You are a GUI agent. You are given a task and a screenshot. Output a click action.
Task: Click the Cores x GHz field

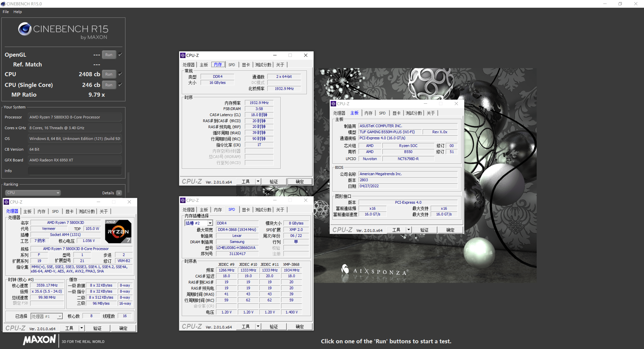75,128
